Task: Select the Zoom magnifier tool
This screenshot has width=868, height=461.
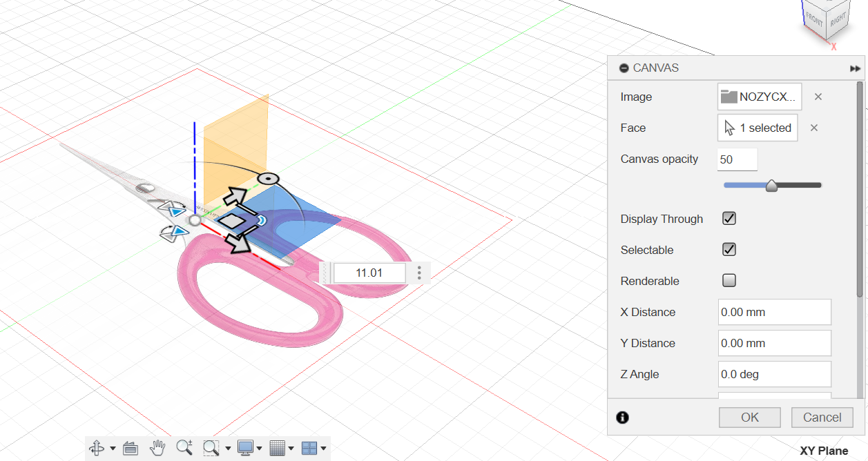Action: tap(184, 448)
